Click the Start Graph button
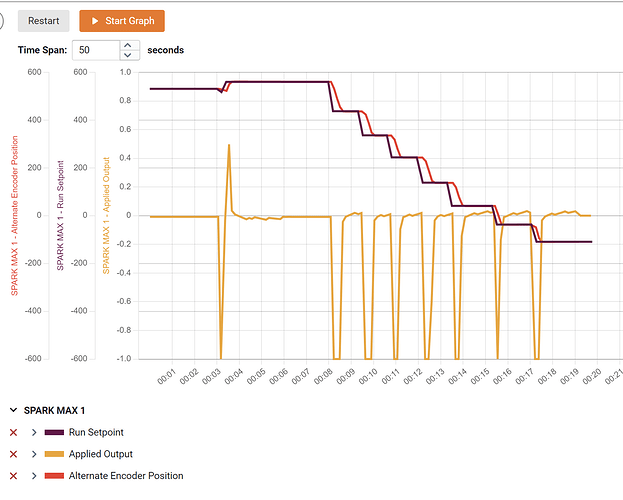 (122, 21)
